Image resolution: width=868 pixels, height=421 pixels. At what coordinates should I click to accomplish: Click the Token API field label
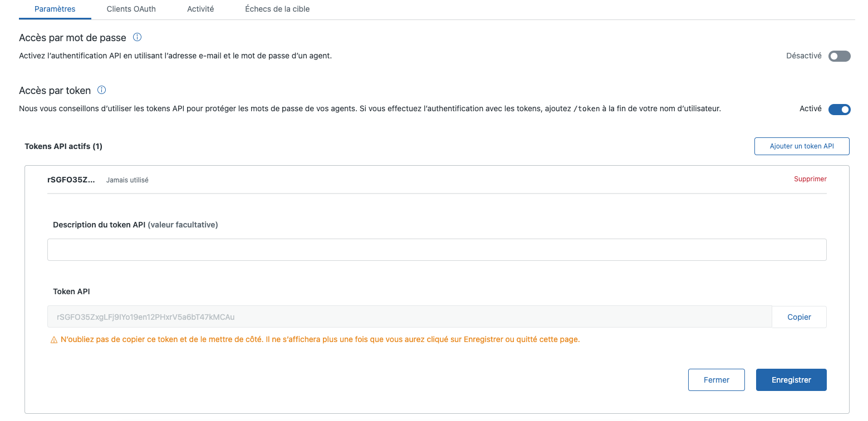pos(71,291)
